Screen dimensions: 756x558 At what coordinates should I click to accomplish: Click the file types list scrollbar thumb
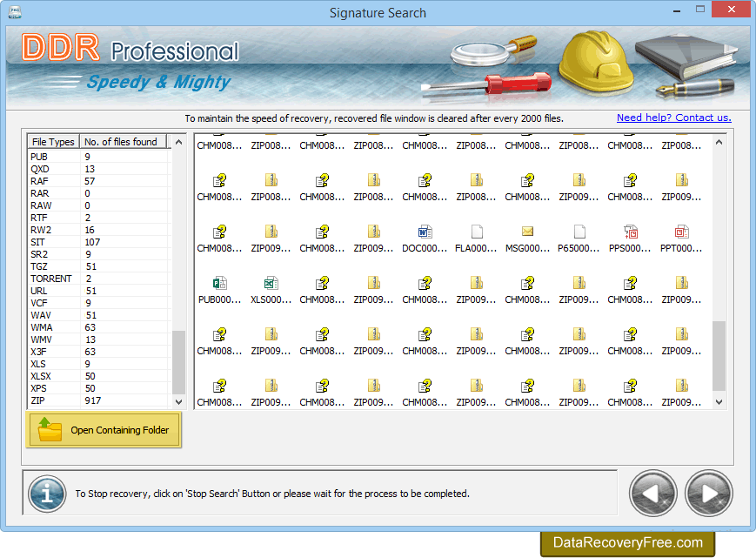click(x=179, y=362)
